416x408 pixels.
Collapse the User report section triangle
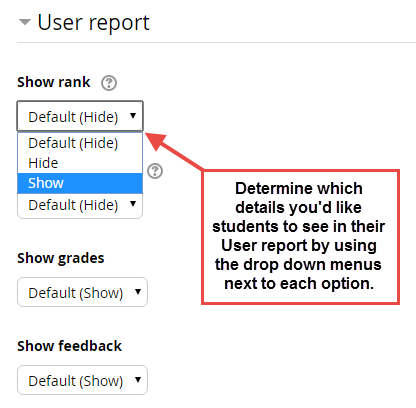click(25, 22)
